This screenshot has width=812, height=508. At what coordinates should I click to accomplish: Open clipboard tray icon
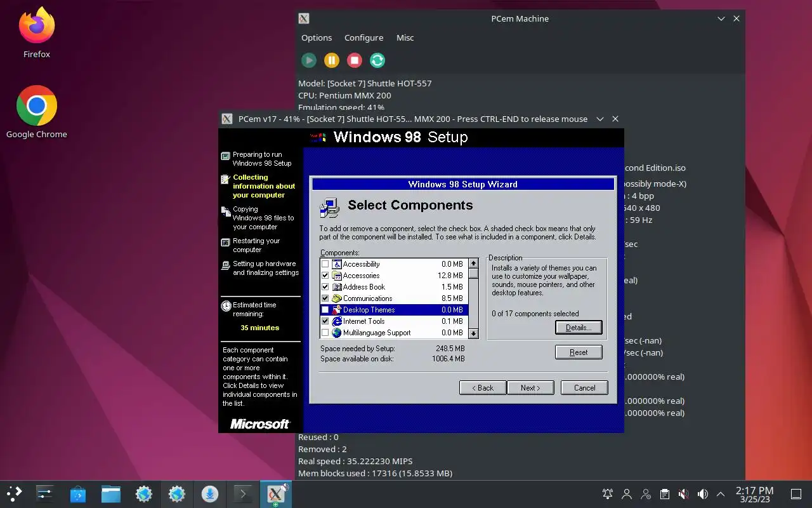(664, 494)
